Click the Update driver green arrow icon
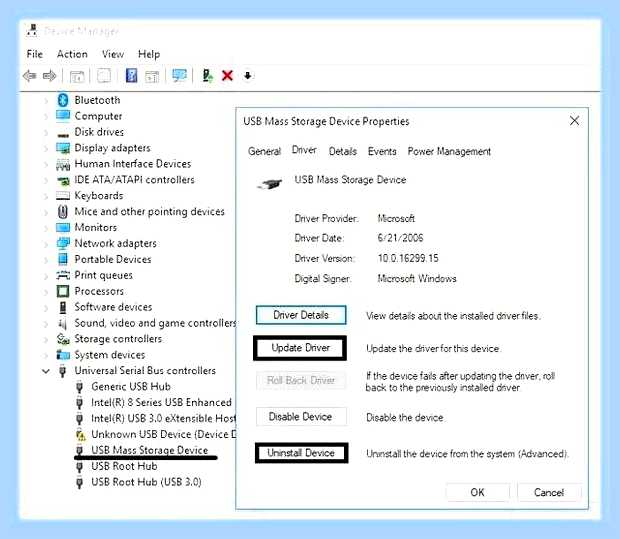Viewport: 620px width, 539px height. pyautogui.click(x=207, y=75)
